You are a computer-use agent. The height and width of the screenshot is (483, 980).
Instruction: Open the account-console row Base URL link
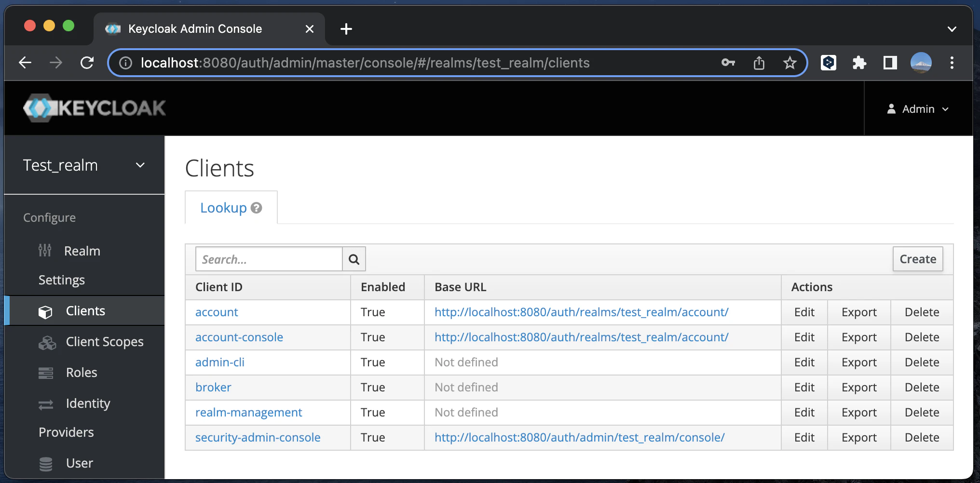(x=582, y=337)
